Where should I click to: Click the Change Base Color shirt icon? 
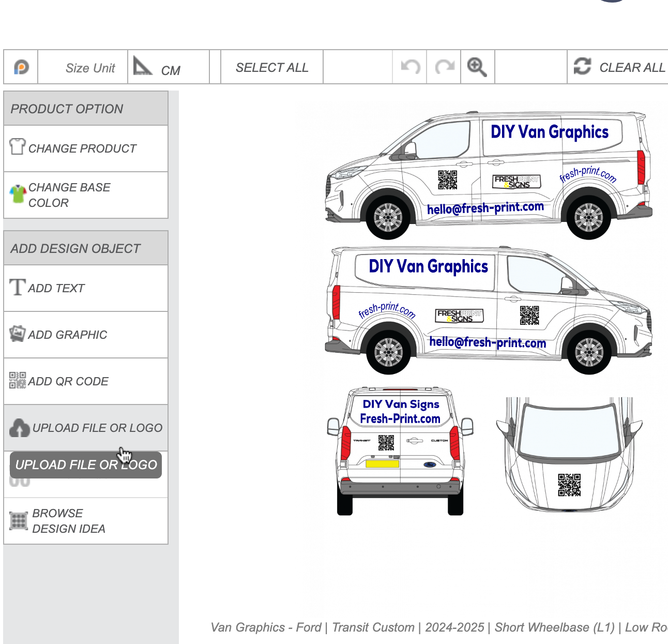pyautogui.click(x=18, y=194)
